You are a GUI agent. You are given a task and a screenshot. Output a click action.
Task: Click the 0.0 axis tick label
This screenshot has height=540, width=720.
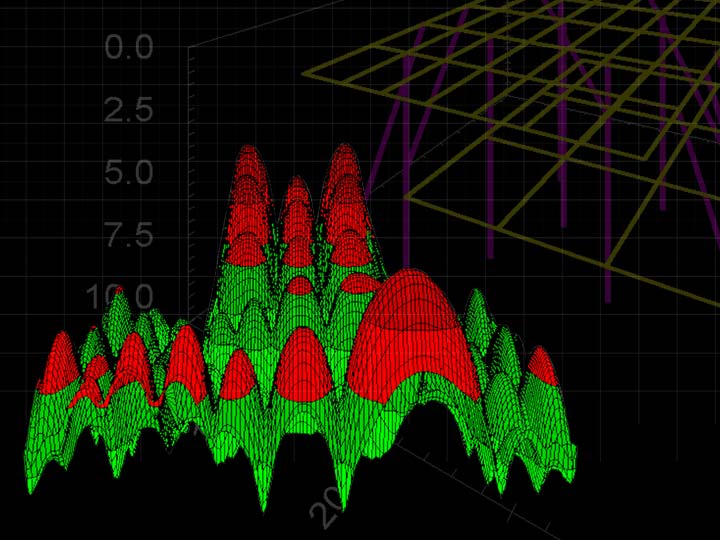pyautogui.click(x=143, y=48)
